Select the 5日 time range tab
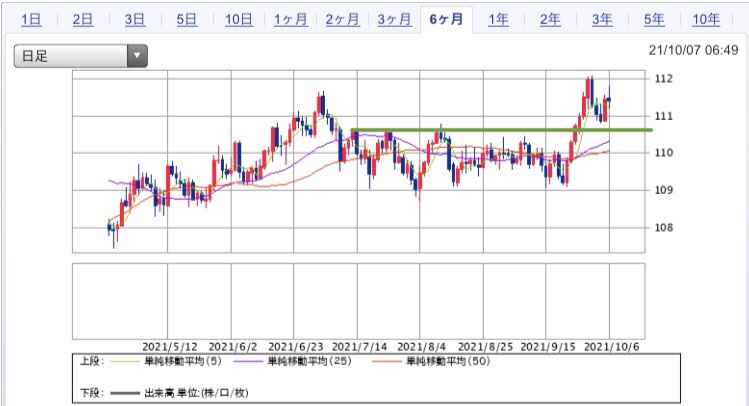The height and width of the screenshot is (406, 749). click(187, 20)
